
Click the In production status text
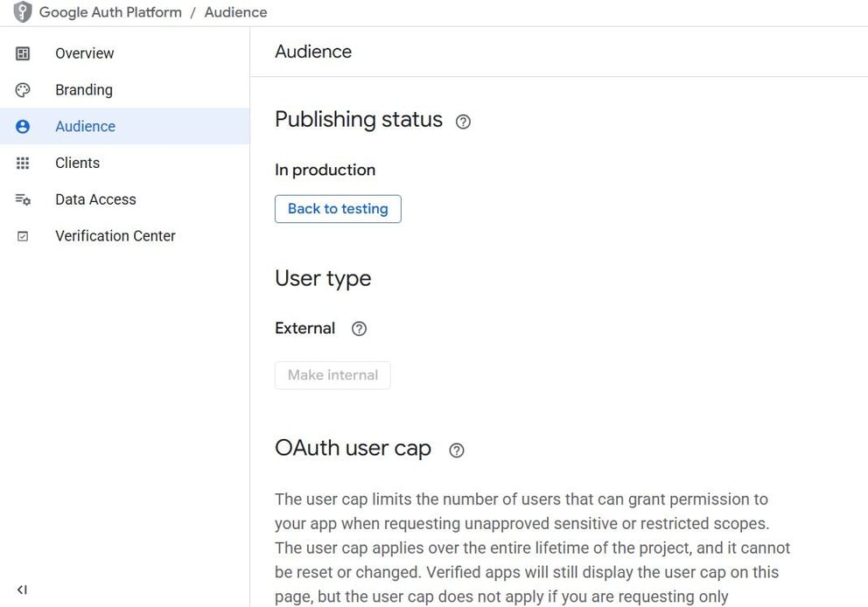point(325,170)
